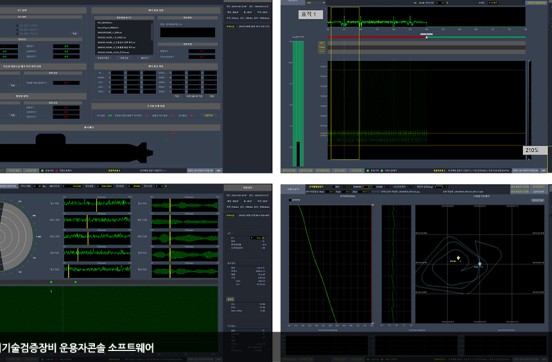Switch to the first tab in the tracking panel
The width and height of the screenshot is (552, 362).
(x=293, y=189)
